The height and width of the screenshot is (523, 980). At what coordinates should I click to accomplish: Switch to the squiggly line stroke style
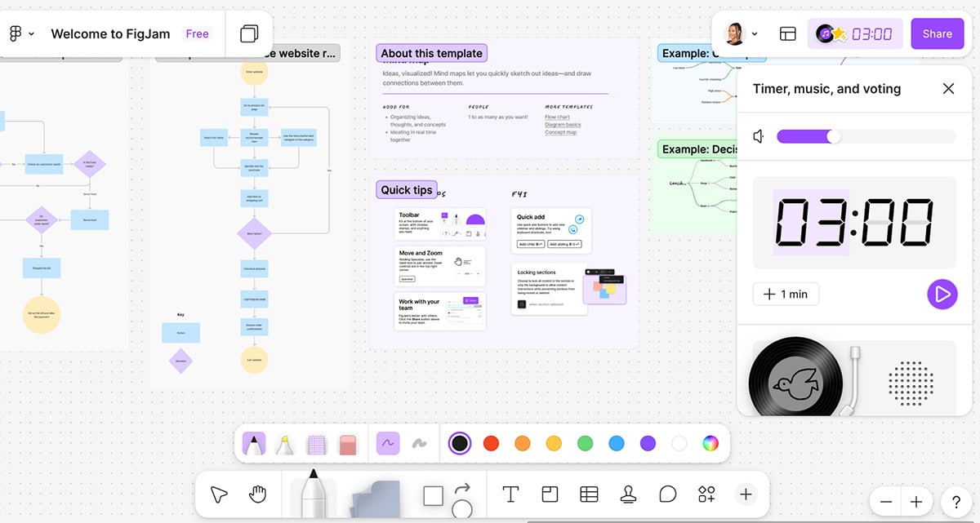tap(419, 442)
